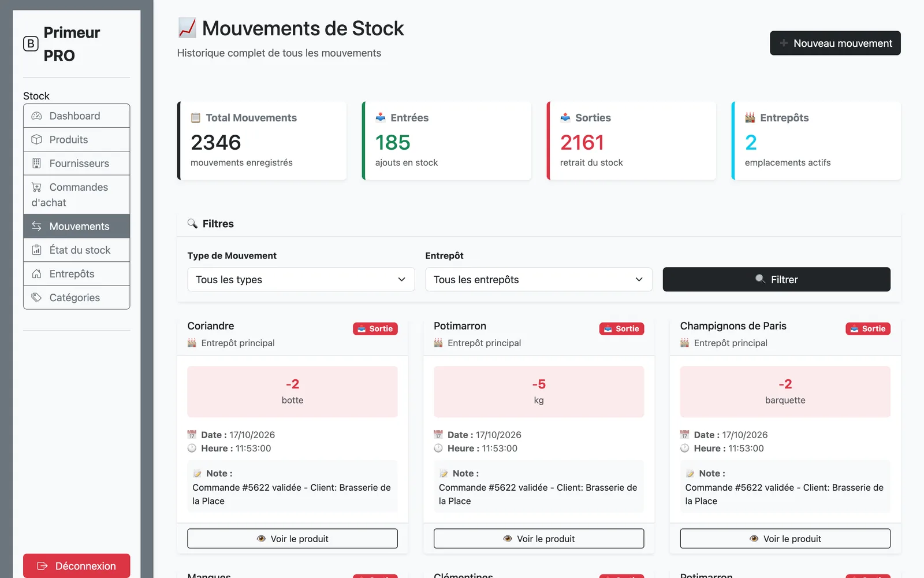View product for Potimarron card
The height and width of the screenshot is (578, 924).
point(539,539)
